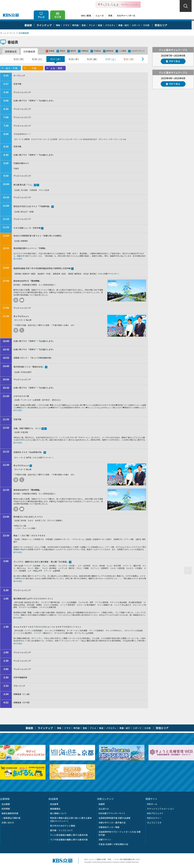This screenshot has width=194, height=868.
Task: Select the 9/21 (日) date tab
Action: coord(128,59)
